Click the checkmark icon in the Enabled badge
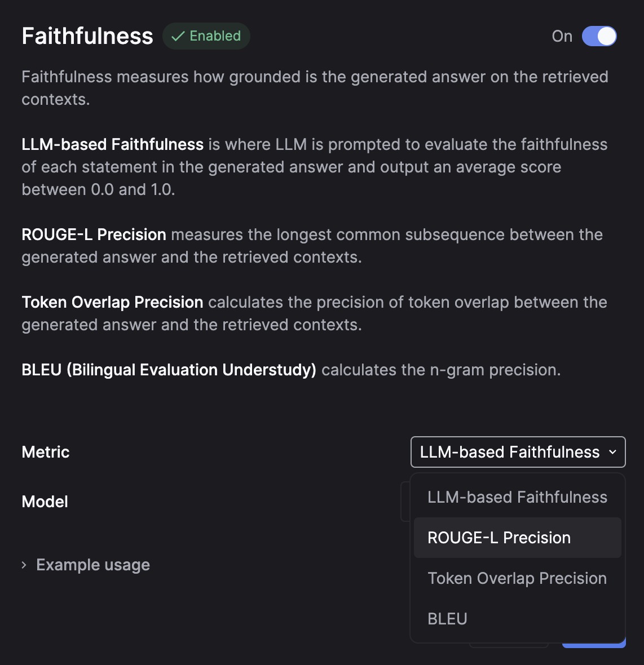This screenshot has height=665, width=644. coord(178,37)
